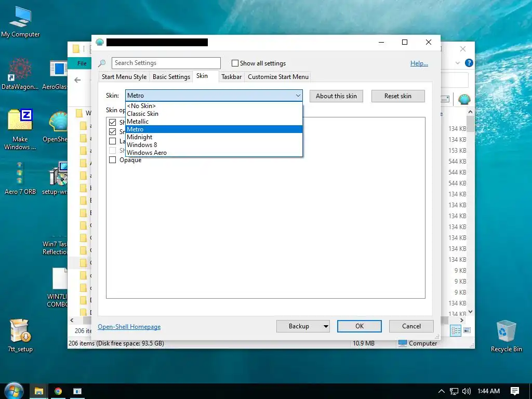532x399 pixels.
Task: Select the settings window taskbar icon
Action: tap(77, 391)
